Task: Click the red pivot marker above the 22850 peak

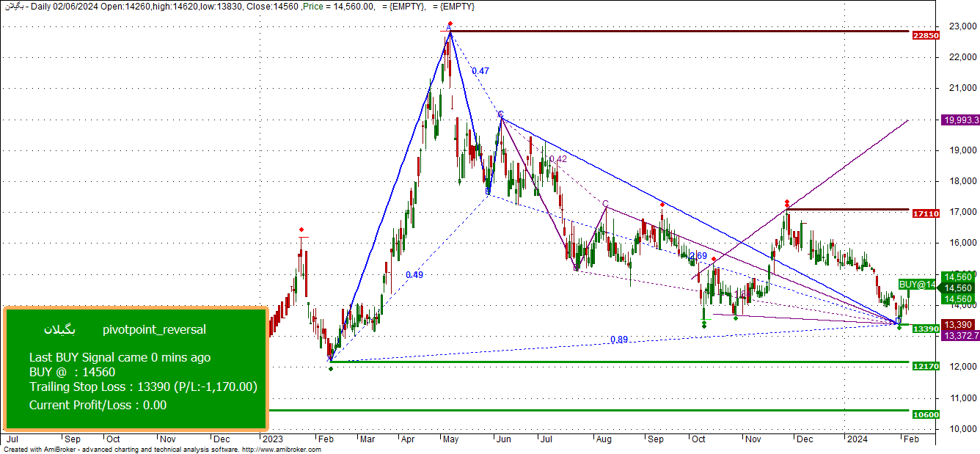Action: coord(450,24)
